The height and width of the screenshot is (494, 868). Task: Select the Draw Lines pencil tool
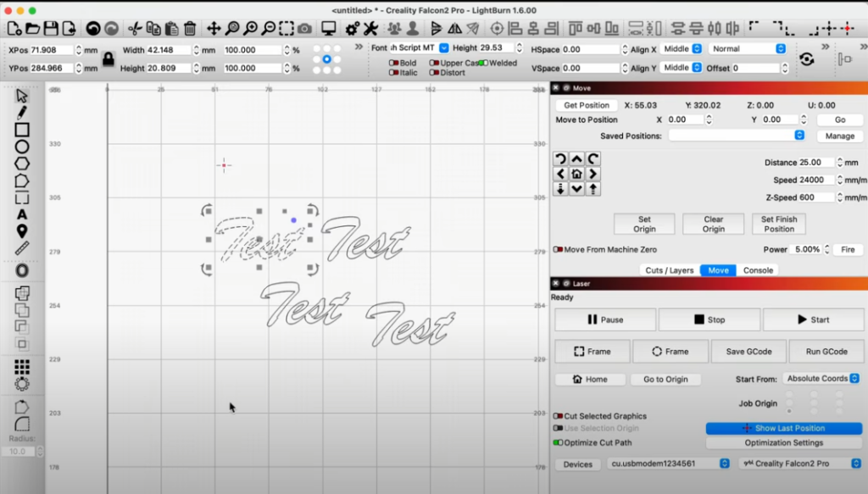tap(22, 113)
